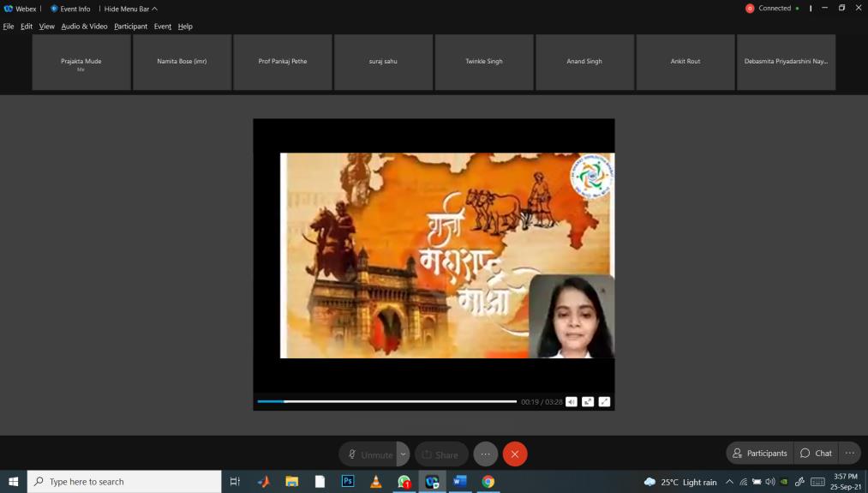Switch to Photoshop on the taskbar
868x493 pixels.
pos(348,481)
